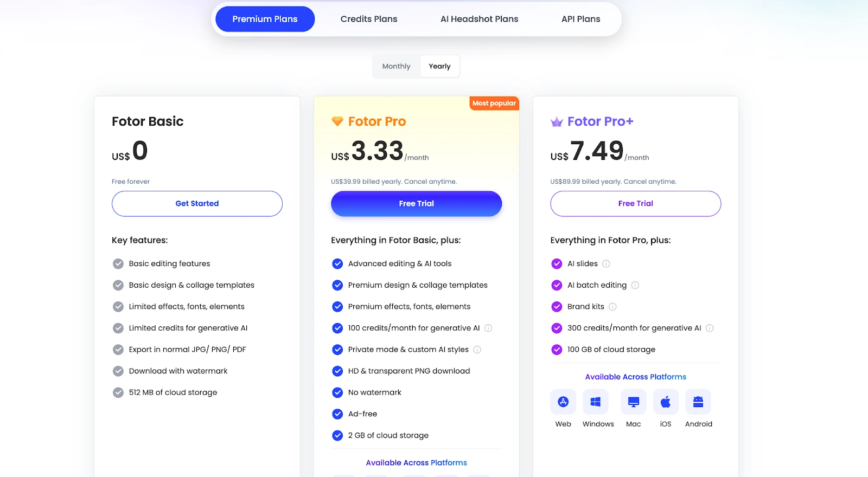The width and height of the screenshot is (868, 477).
Task: Select Yearly billing option
Action: coord(439,67)
